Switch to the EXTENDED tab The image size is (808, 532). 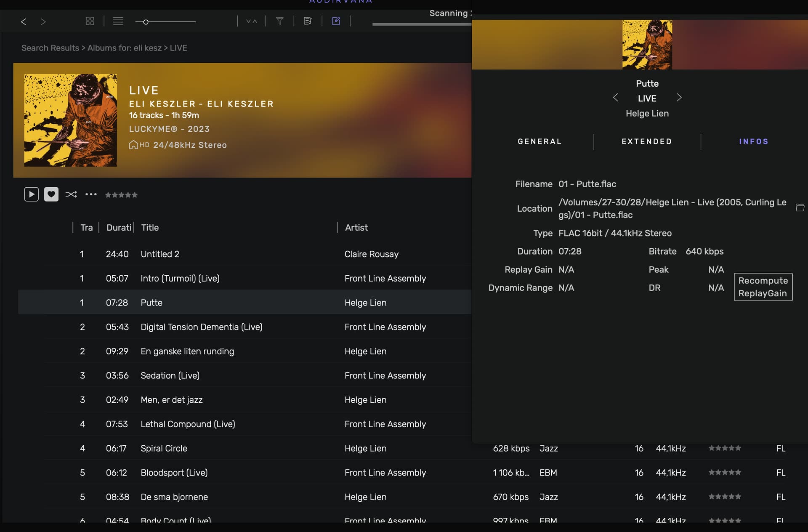(647, 141)
